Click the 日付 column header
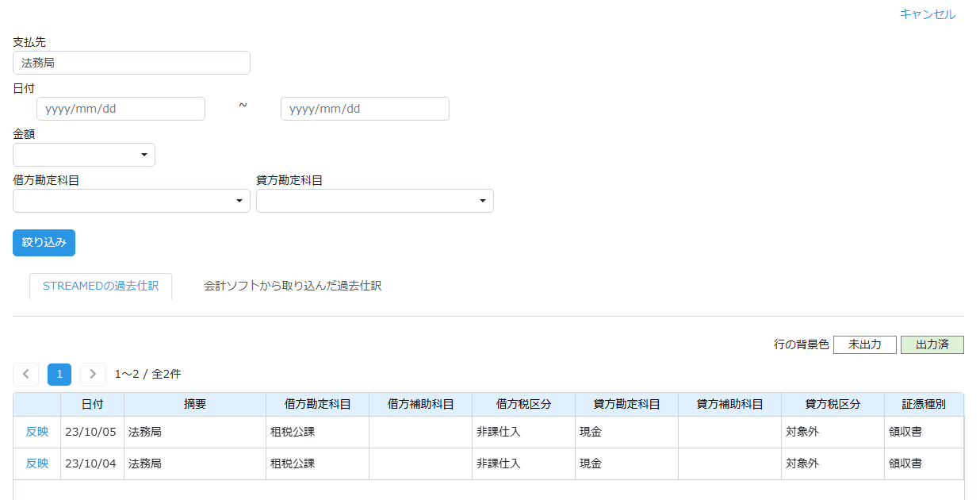 point(92,404)
